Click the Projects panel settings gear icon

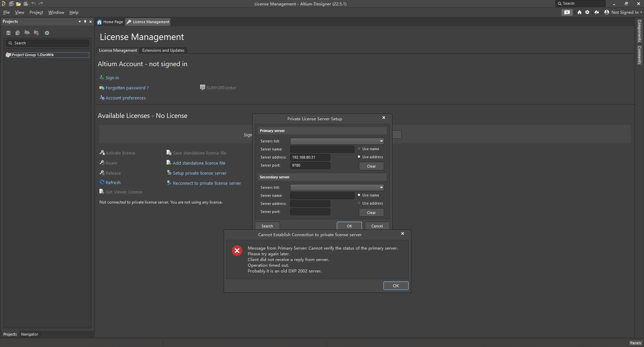click(47, 33)
